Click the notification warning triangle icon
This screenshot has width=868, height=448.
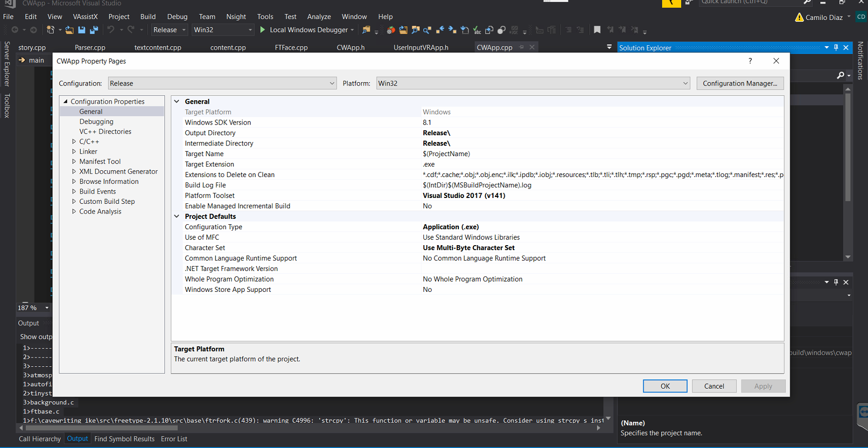tap(799, 18)
